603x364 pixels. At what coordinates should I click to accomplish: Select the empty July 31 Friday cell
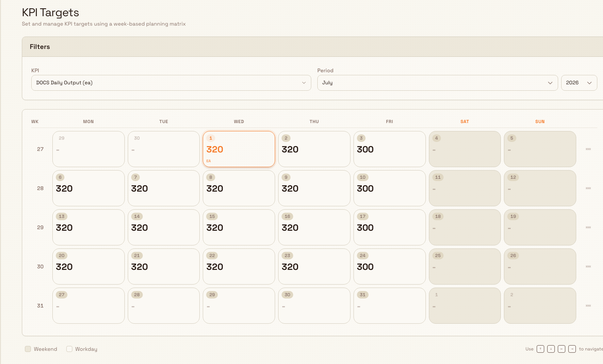click(x=390, y=306)
